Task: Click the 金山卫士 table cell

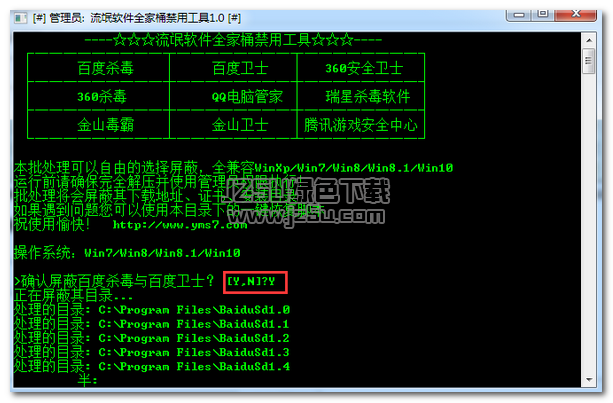Action: click(233, 124)
